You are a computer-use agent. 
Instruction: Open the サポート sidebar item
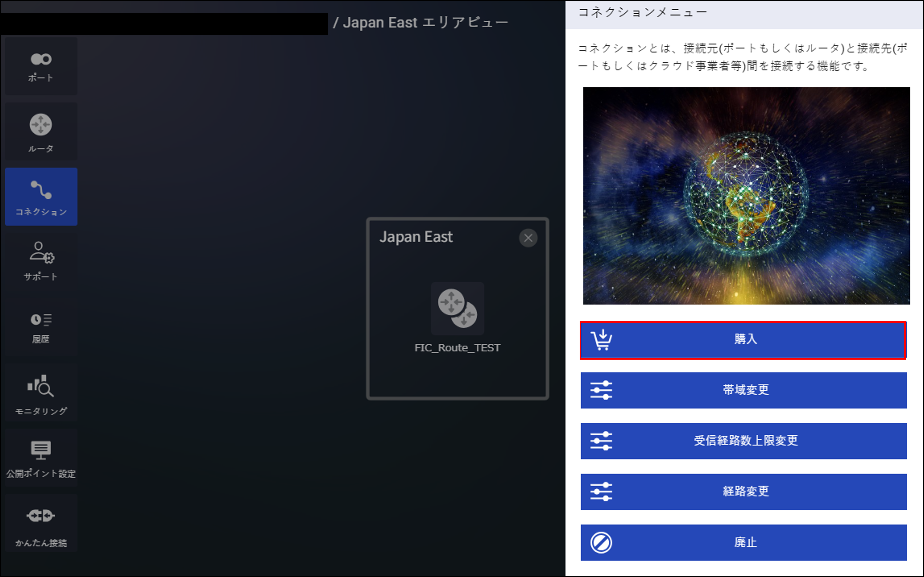pyautogui.click(x=41, y=262)
